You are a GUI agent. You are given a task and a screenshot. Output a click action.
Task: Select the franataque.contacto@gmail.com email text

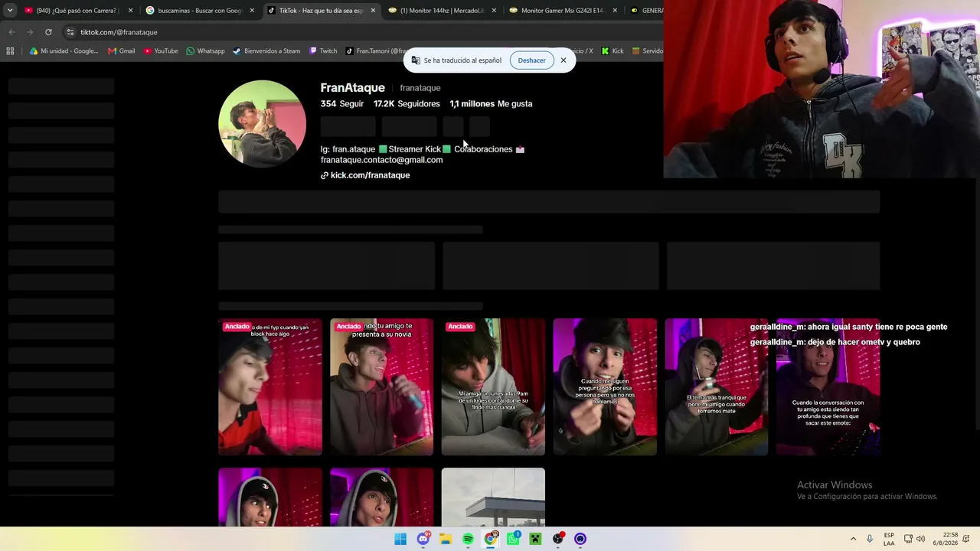tap(381, 160)
